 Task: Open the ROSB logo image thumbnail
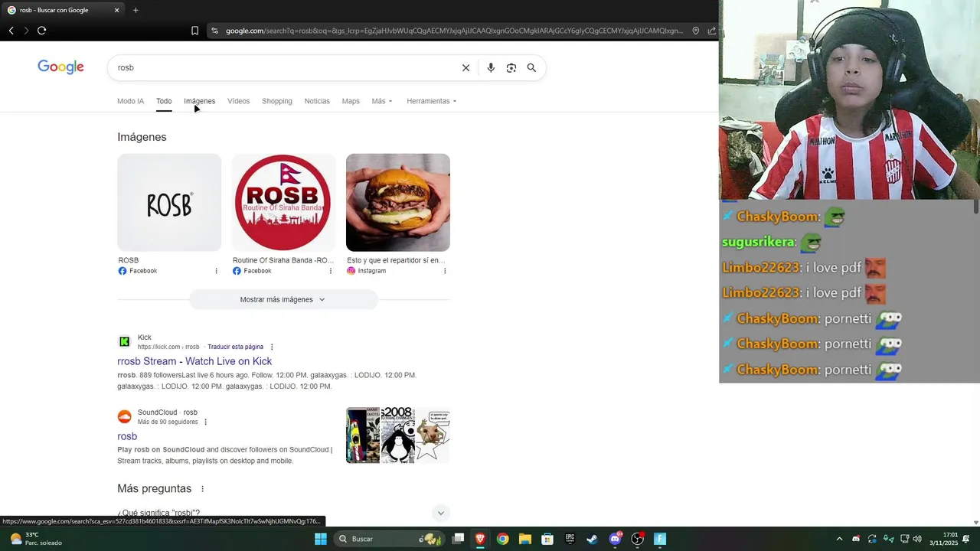click(169, 203)
